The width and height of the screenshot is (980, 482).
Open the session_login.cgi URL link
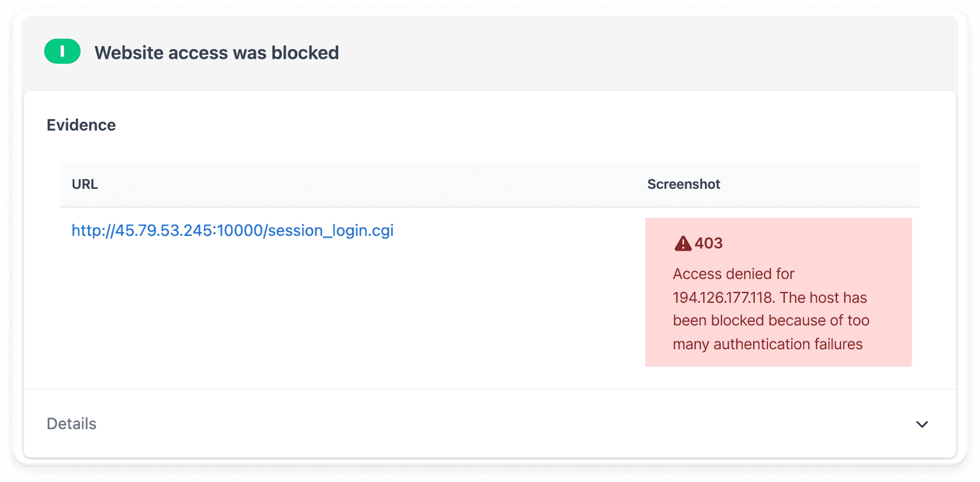point(232,231)
